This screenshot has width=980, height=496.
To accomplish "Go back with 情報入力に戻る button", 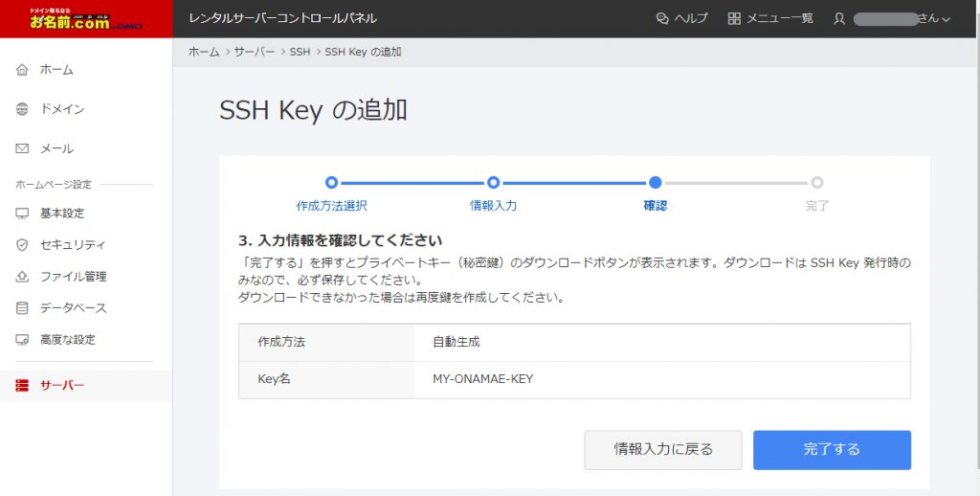I will pos(663,450).
